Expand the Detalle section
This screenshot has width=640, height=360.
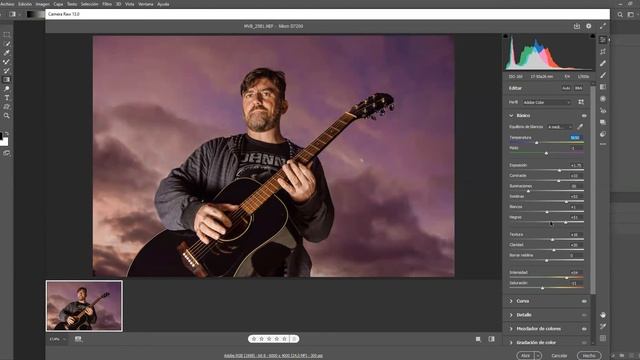(x=511, y=315)
